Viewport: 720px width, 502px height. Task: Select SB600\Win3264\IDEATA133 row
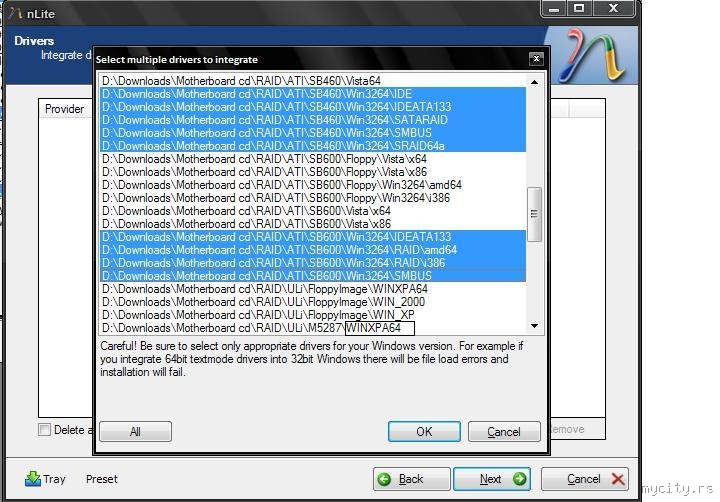313,237
